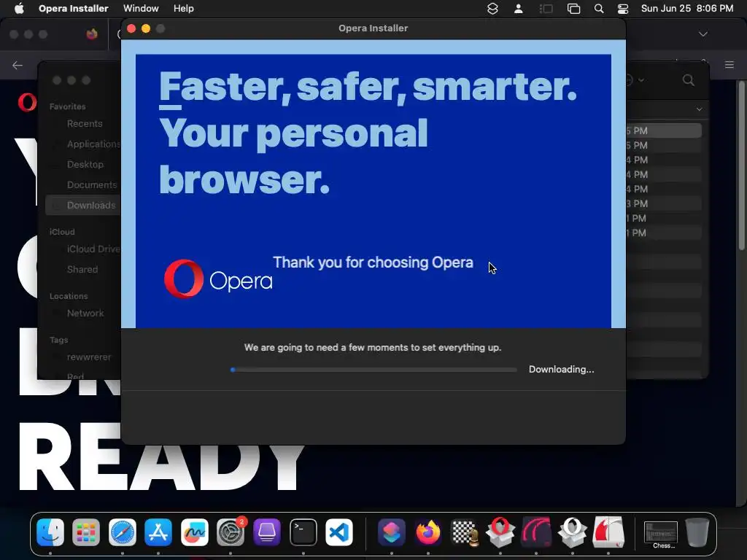
Task: Open the Chess app Dock icon
Action: [464, 532]
